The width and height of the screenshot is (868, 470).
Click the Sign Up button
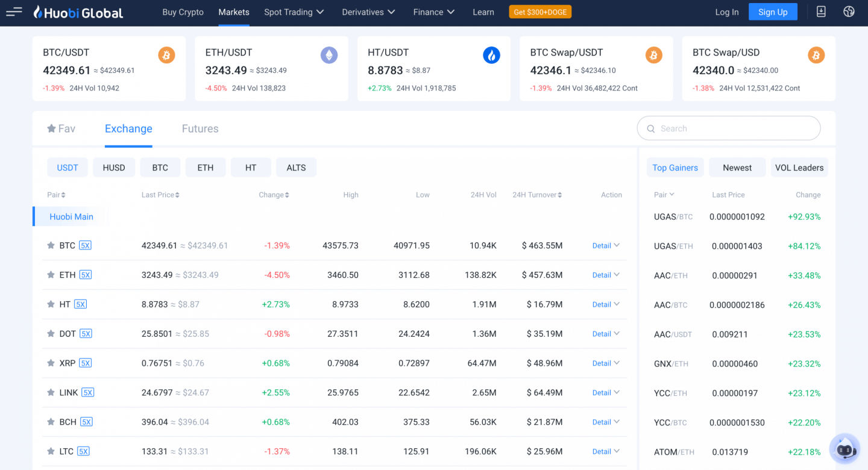[773, 12]
